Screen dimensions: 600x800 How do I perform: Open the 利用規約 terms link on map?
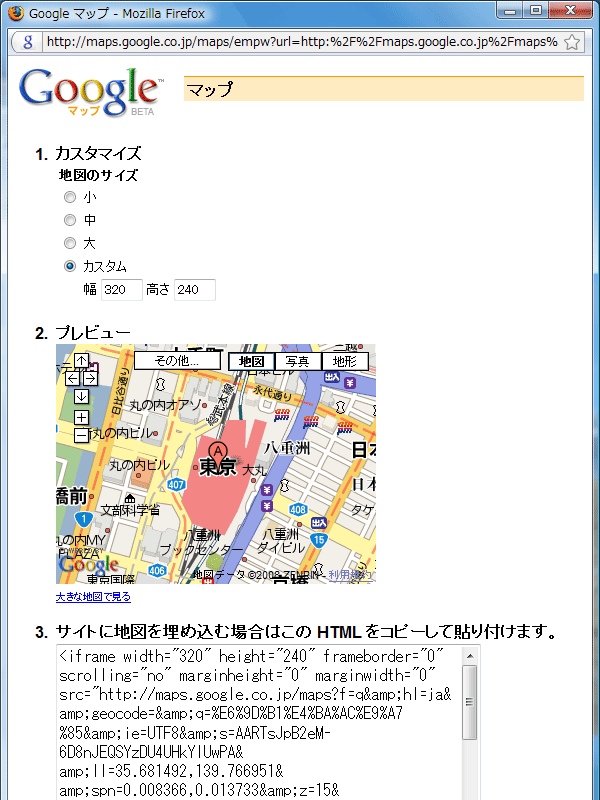click(350, 575)
